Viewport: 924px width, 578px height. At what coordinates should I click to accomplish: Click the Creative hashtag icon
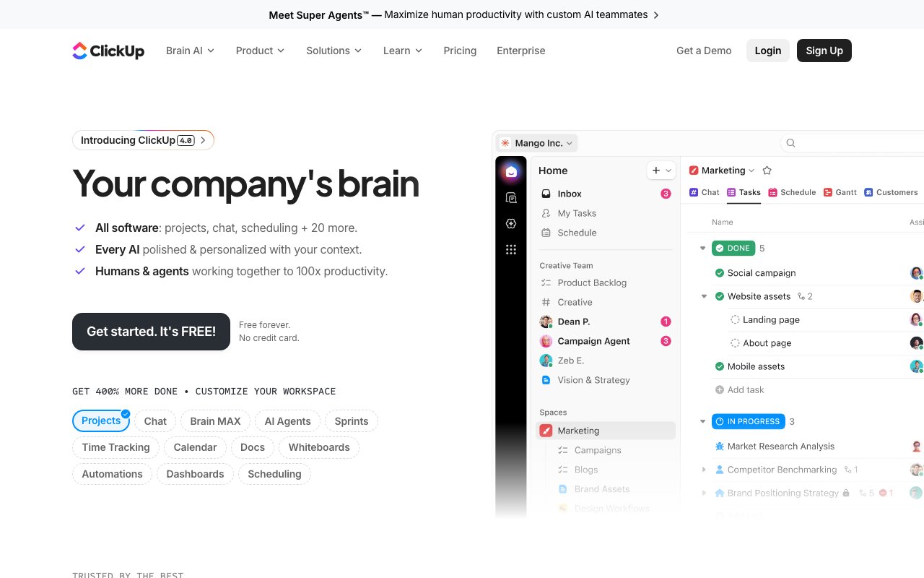(x=546, y=302)
